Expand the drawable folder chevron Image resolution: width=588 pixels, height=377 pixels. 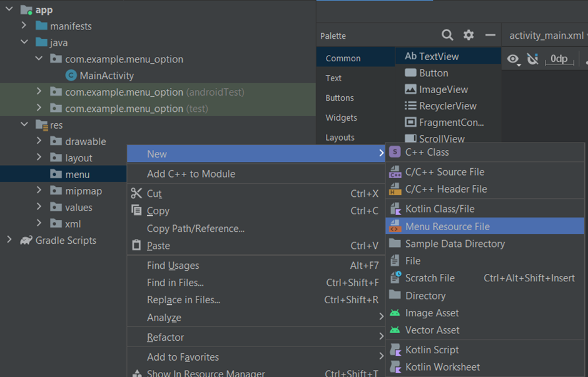pyautogui.click(x=39, y=141)
